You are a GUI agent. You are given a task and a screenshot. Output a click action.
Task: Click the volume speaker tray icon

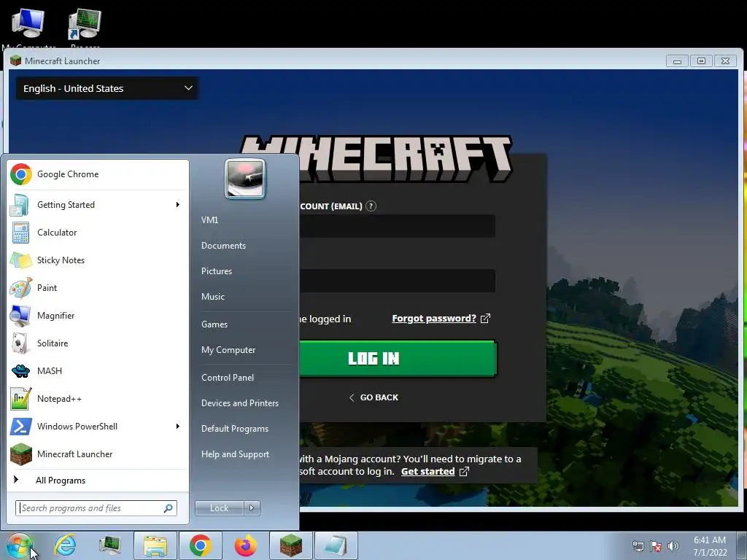pos(673,546)
